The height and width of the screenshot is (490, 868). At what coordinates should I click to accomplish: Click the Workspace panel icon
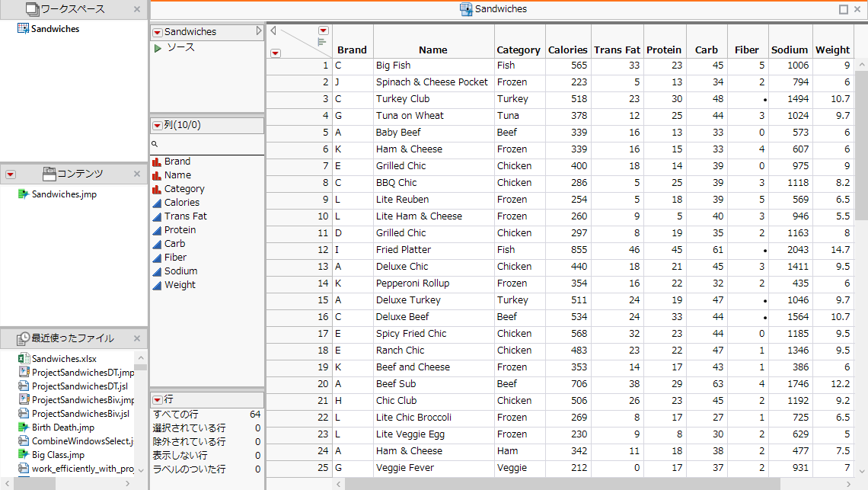point(33,9)
